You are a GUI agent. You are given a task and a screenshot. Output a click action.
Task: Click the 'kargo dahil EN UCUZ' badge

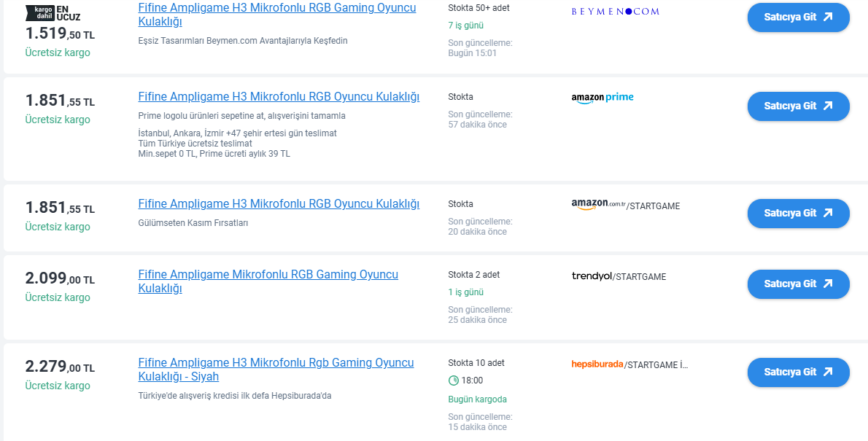(x=53, y=12)
